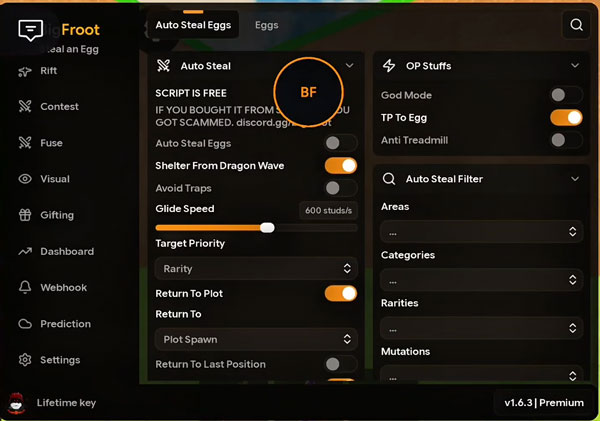Collapse the Auto Steal Filter chevron
The height and width of the screenshot is (421, 600).
[x=575, y=179]
